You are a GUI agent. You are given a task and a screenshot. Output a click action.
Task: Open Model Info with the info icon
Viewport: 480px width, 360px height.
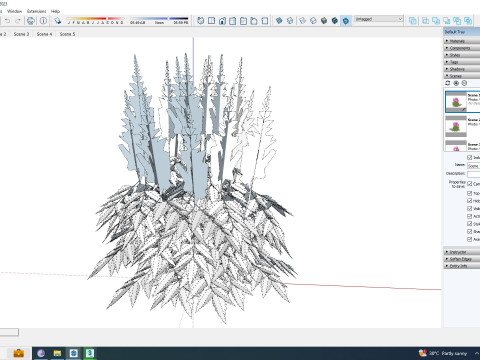click(43, 21)
